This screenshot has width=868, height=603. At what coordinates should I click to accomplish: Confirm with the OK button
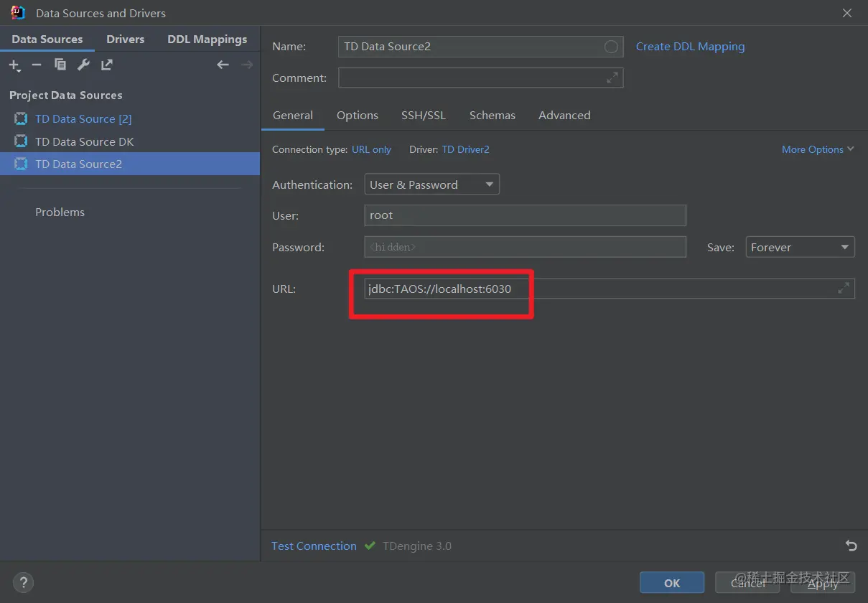672,583
